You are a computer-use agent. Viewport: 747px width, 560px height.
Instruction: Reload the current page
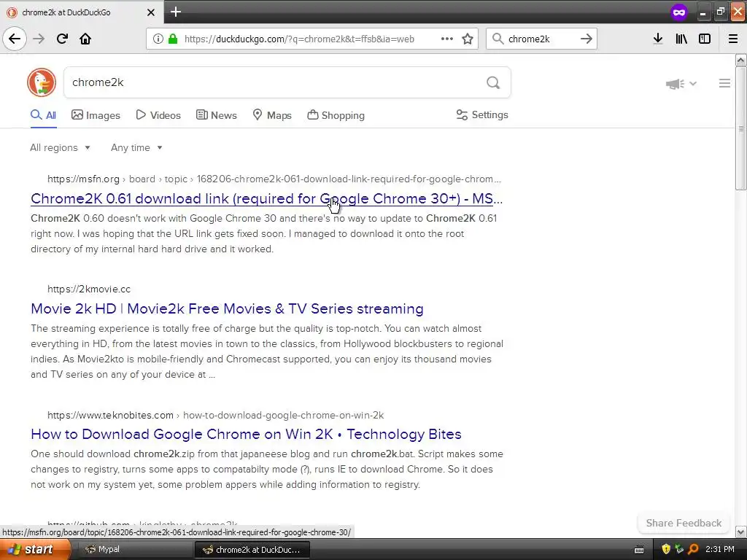point(62,39)
